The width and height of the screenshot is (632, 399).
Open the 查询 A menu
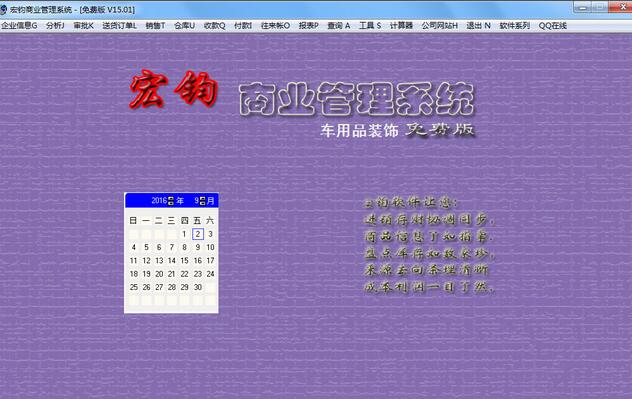coord(339,25)
